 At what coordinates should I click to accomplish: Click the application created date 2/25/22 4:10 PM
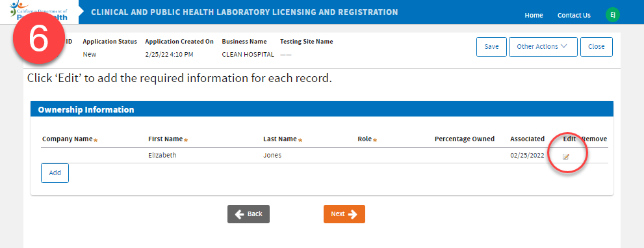point(169,54)
